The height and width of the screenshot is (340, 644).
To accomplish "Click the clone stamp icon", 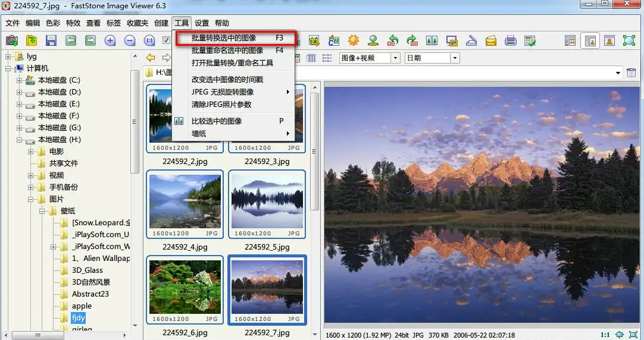I will click(x=373, y=40).
